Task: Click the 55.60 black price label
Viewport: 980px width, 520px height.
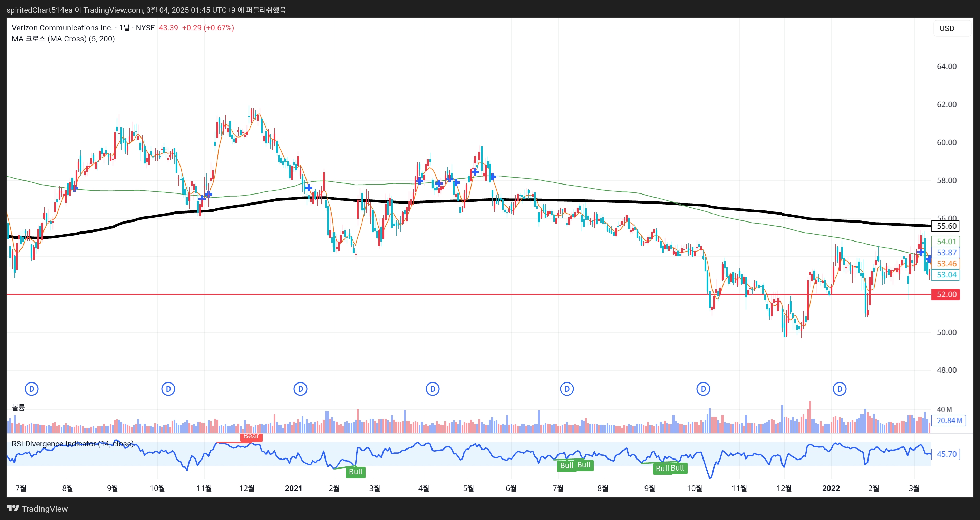Action: pos(946,226)
